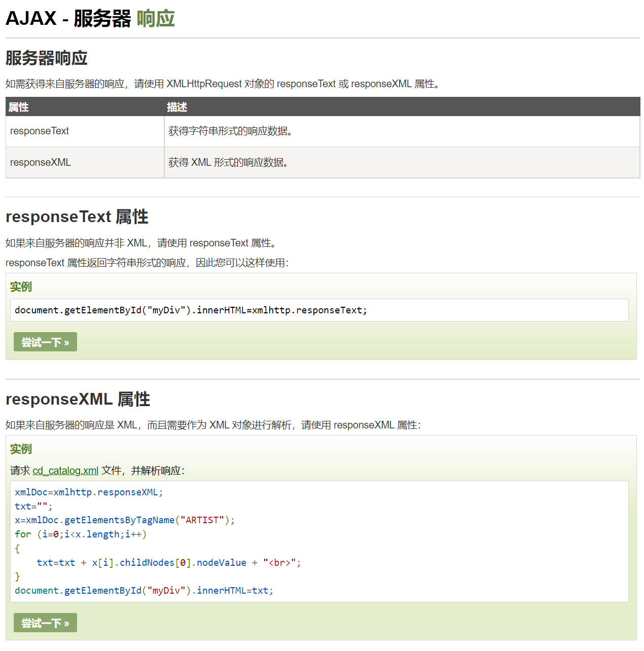Click the childNodes[0].nodeValue code line
644x651 pixels.
[x=169, y=563]
